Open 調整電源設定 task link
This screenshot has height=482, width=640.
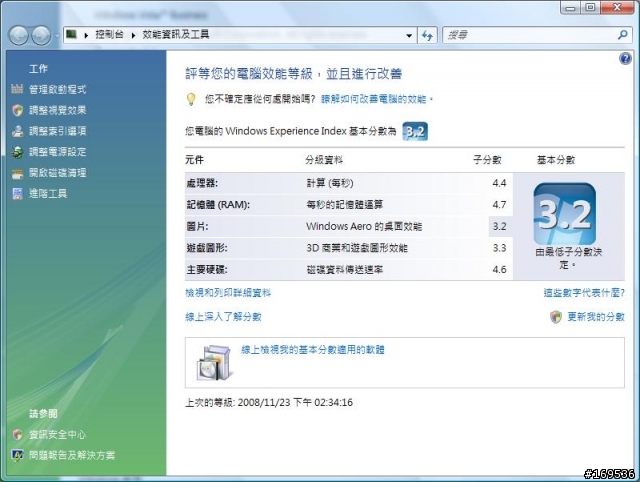click(58, 152)
